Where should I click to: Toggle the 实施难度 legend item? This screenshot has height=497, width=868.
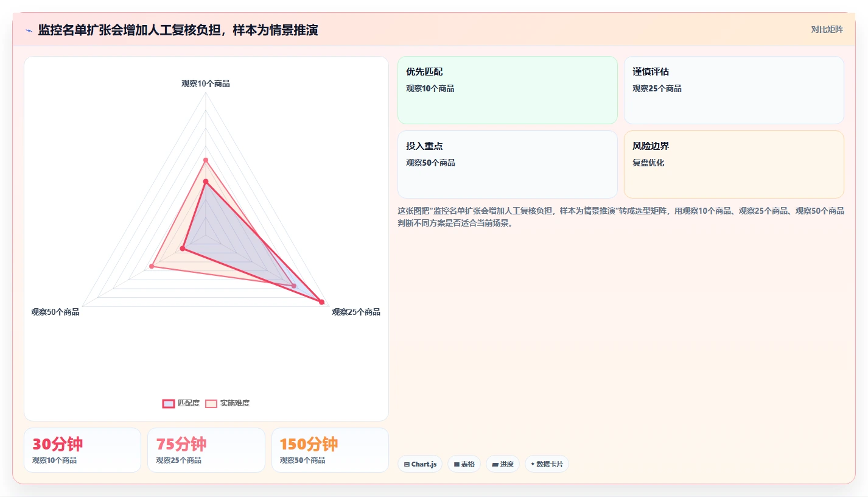(227, 403)
